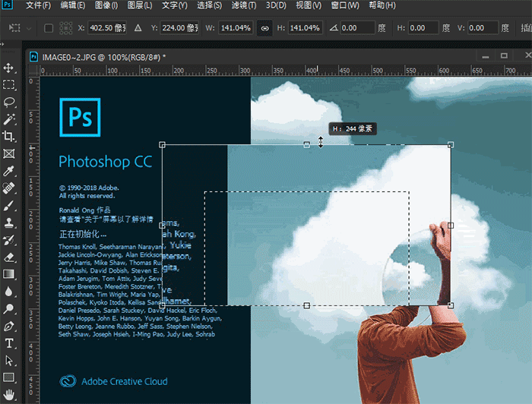Click the W scale field 141.04%
This screenshot has height=404, width=532.
[236, 28]
